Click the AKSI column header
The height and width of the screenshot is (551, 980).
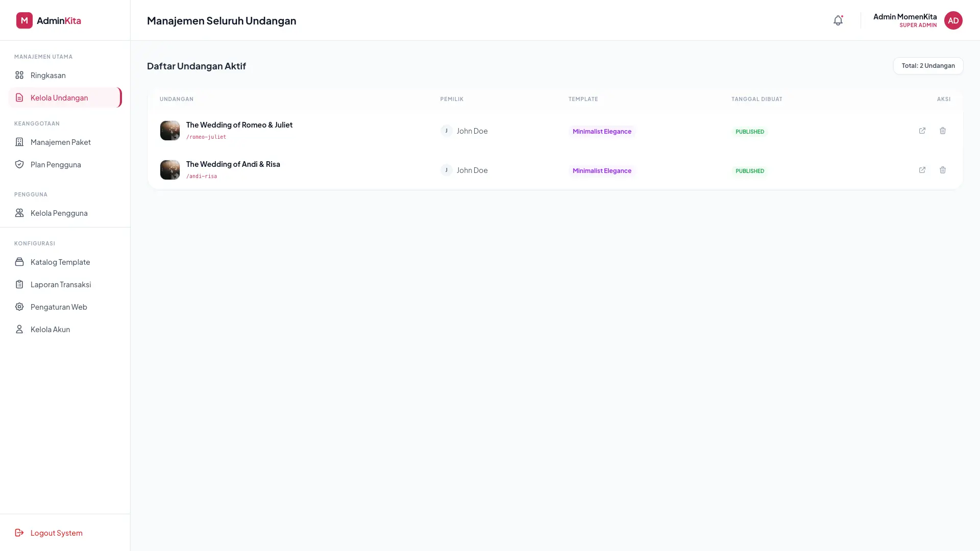(944, 99)
